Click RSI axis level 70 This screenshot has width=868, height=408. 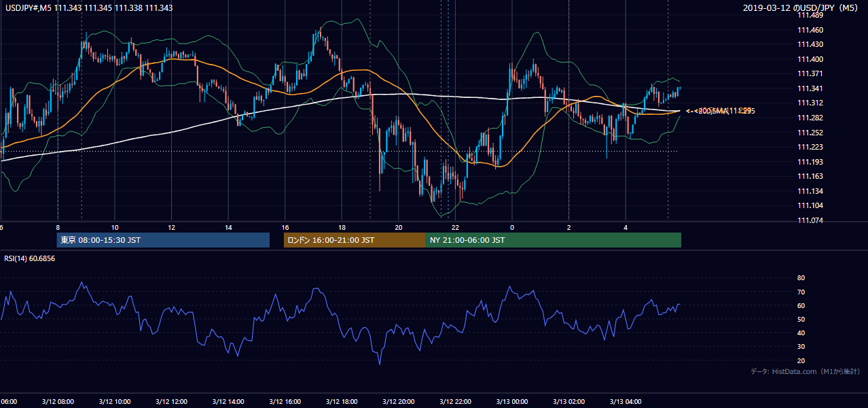801,292
